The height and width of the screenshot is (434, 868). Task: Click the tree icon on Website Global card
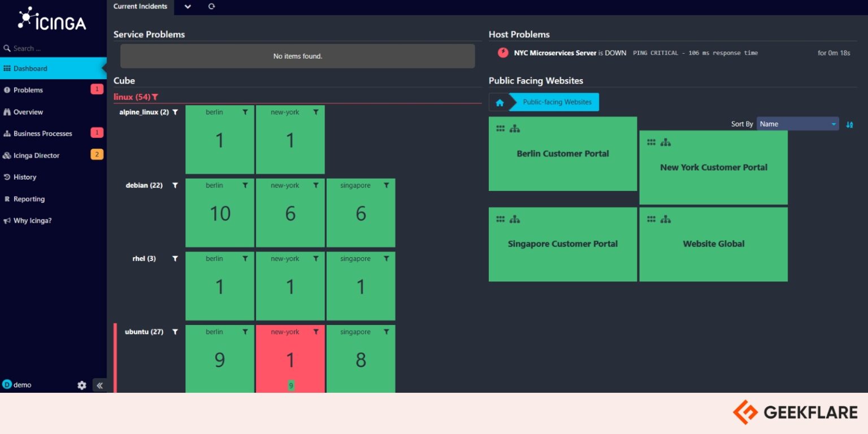click(x=665, y=219)
